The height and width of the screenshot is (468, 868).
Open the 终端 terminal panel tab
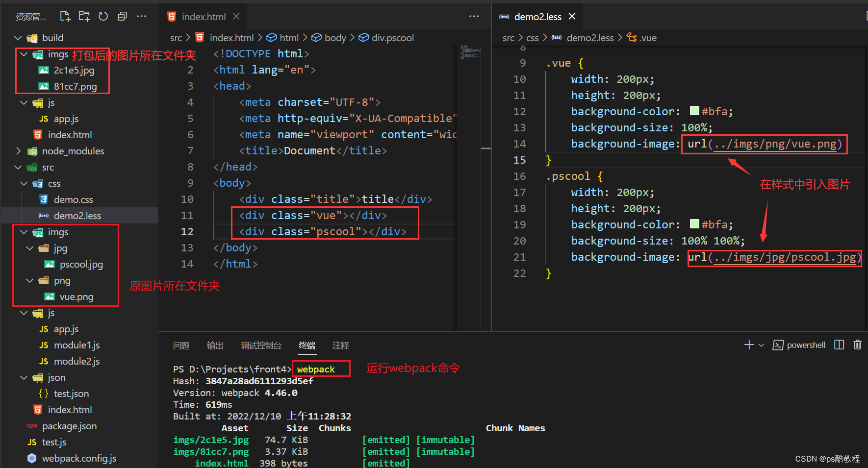click(x=307, y=345)
